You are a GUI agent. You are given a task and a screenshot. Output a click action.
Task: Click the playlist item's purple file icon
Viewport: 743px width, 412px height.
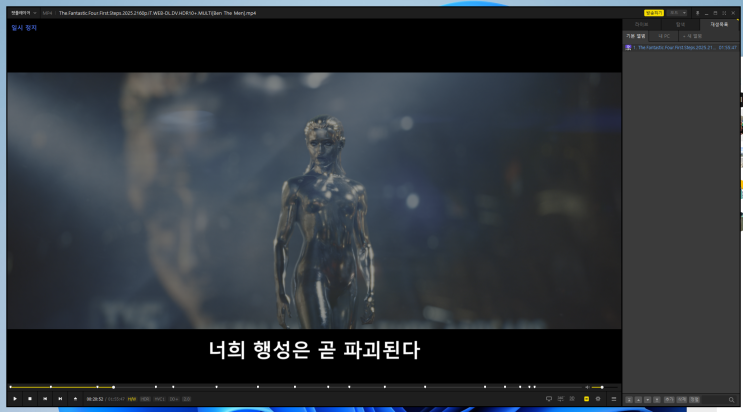click(628, 47)
